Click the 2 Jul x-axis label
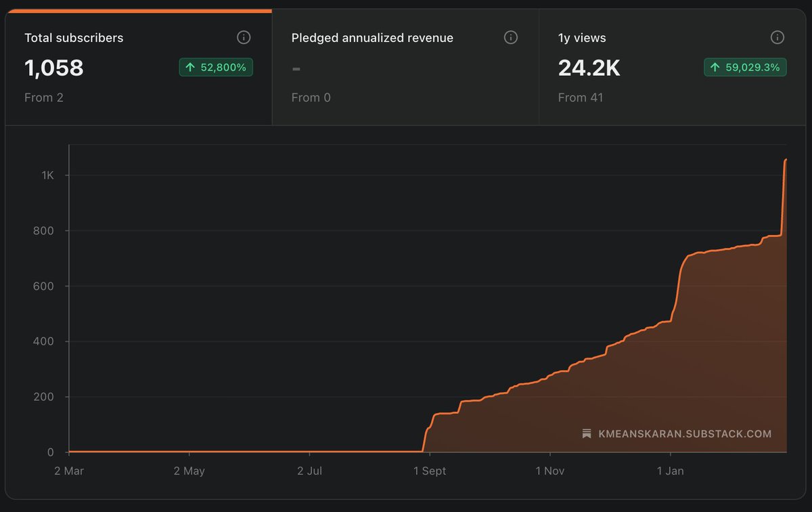 (309, 471)
